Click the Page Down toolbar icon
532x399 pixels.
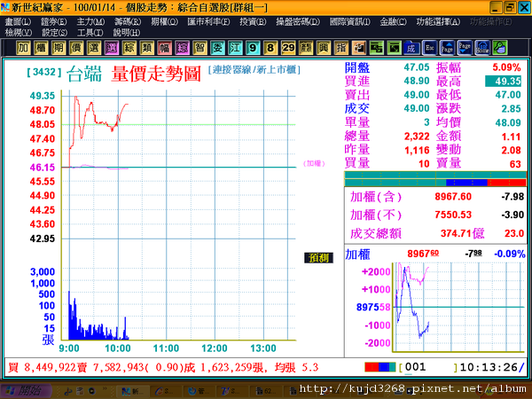pos(465,48)
